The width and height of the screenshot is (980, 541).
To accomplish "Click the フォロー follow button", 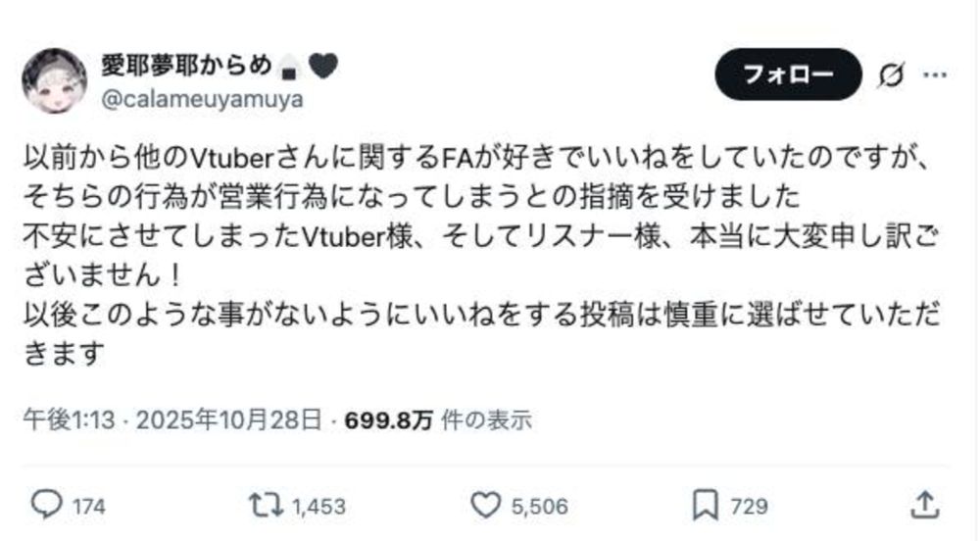I will pyautogui.click(x=788, y=74).
